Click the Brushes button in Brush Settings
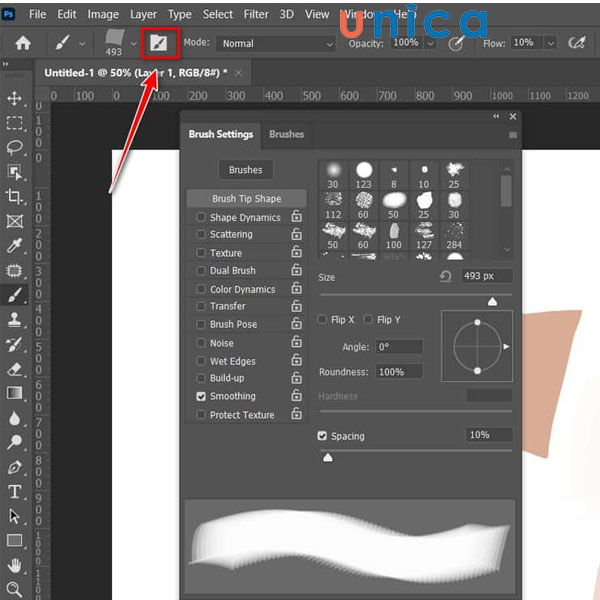 point(246,170)
